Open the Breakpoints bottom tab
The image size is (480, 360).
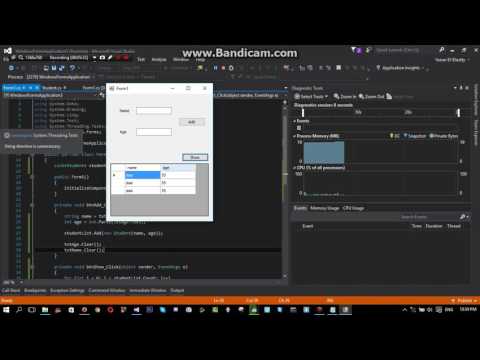[35, 291]
